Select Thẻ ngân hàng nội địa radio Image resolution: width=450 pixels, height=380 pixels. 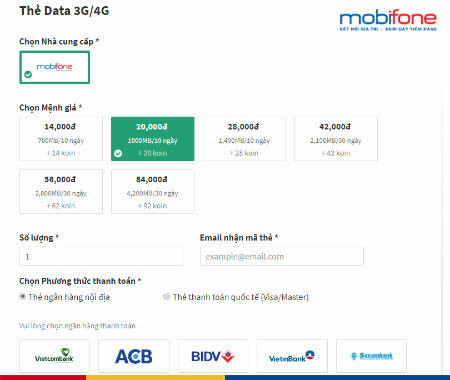point(22,296)
